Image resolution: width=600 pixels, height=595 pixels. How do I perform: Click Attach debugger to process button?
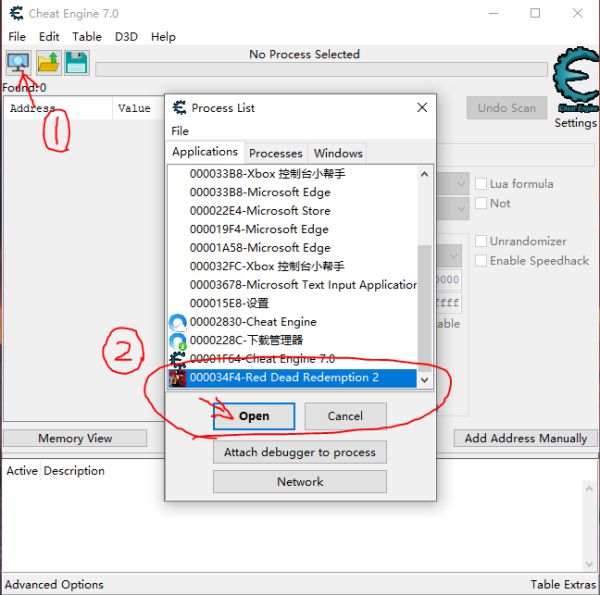pyautogui.click(x=300, y=452)
